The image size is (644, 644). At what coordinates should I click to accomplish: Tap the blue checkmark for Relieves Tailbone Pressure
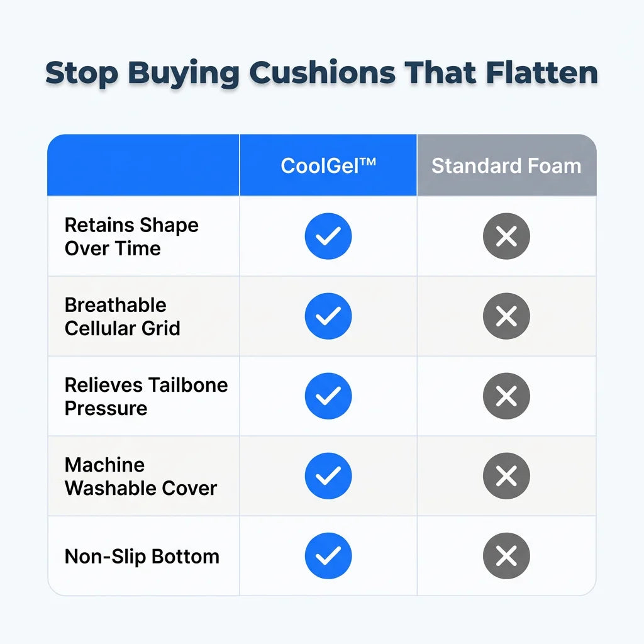(x=328, y=396)
